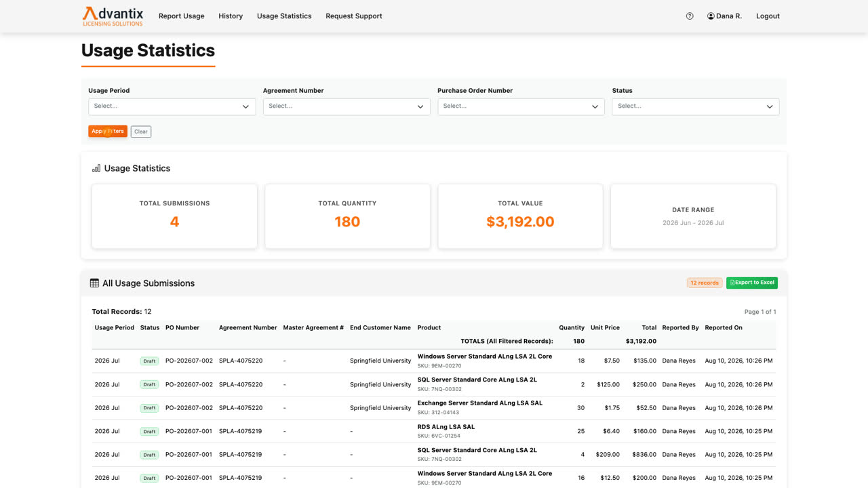Click SPLA-4075220 in the $135.00 row
Image resolution: width=868 pixels, height=488 pixels.
(x=241, y=361)
